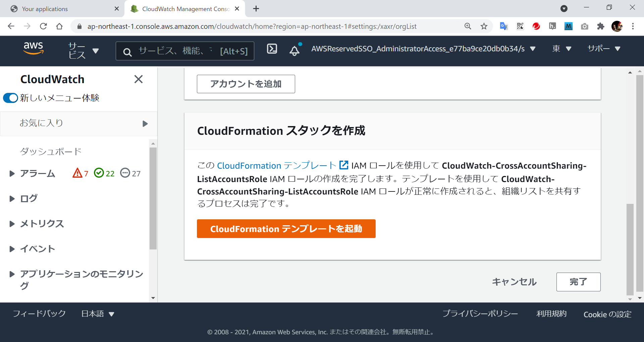This screenshot has width=644, height=342.
Task: Close the CloudWatch sidebar panel
Action: point(138,79)
